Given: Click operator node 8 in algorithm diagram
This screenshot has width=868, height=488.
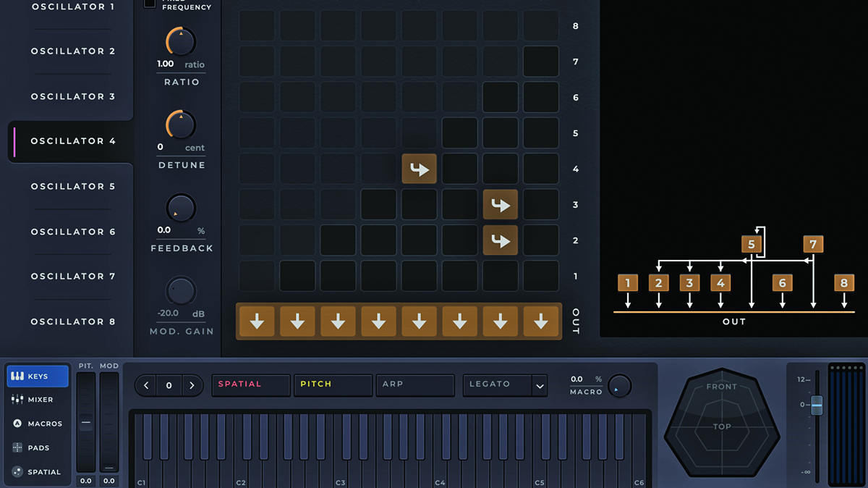Looking at the screenshot, I should (x=844, y=283).
